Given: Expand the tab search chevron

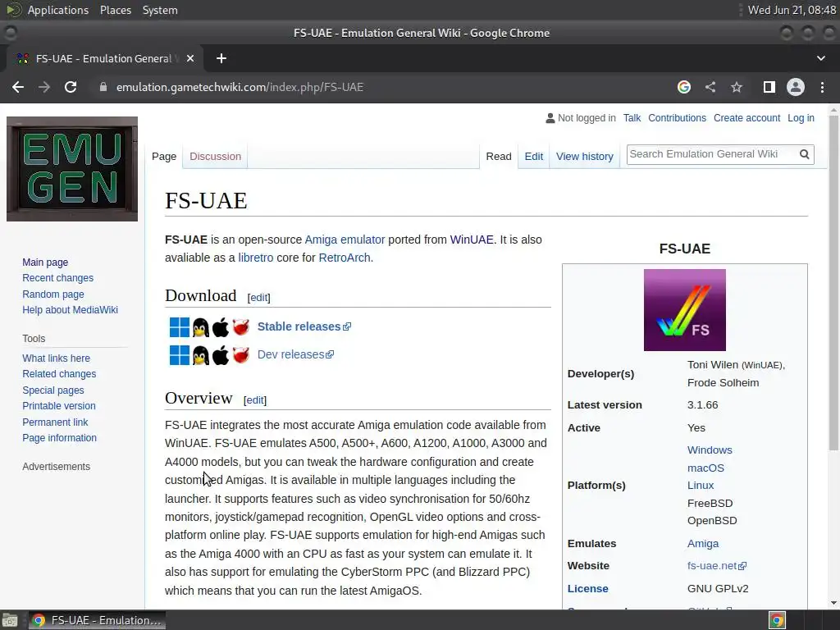Looking at the screenshot, I should (820, 58).
